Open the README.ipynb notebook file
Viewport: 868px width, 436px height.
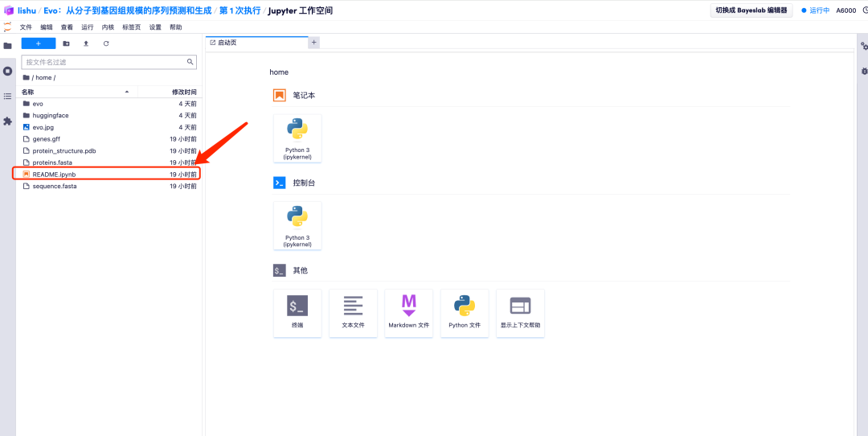54,174
